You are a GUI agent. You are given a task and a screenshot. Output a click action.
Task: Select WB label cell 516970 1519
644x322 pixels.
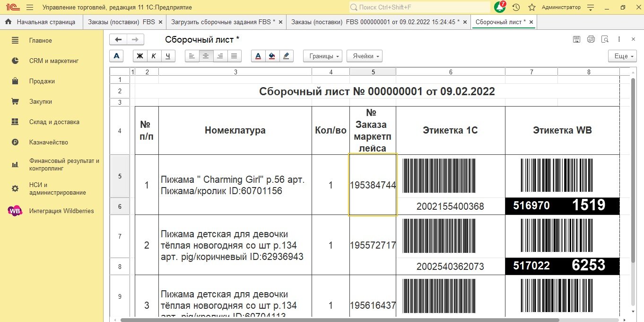coord(562,206)
